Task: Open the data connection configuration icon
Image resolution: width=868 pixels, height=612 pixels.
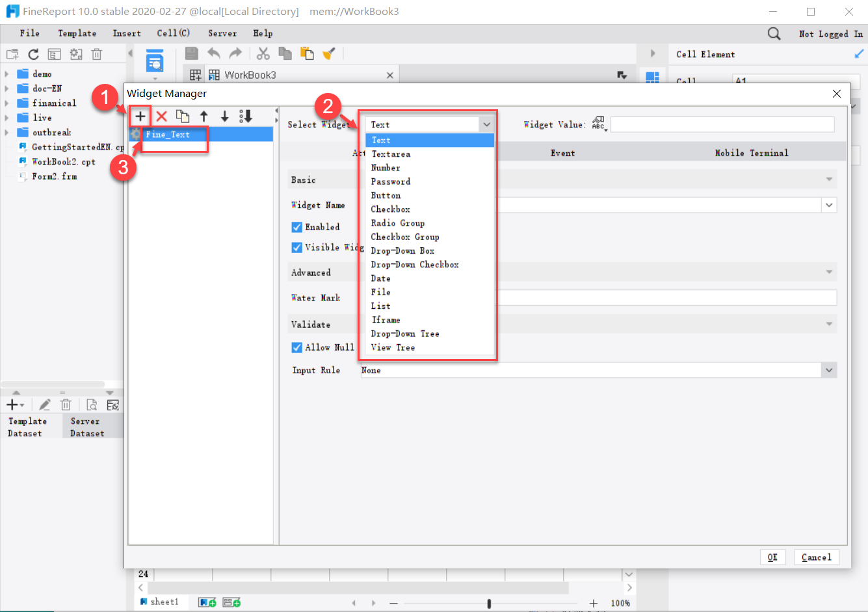Action: click(112, 404)
